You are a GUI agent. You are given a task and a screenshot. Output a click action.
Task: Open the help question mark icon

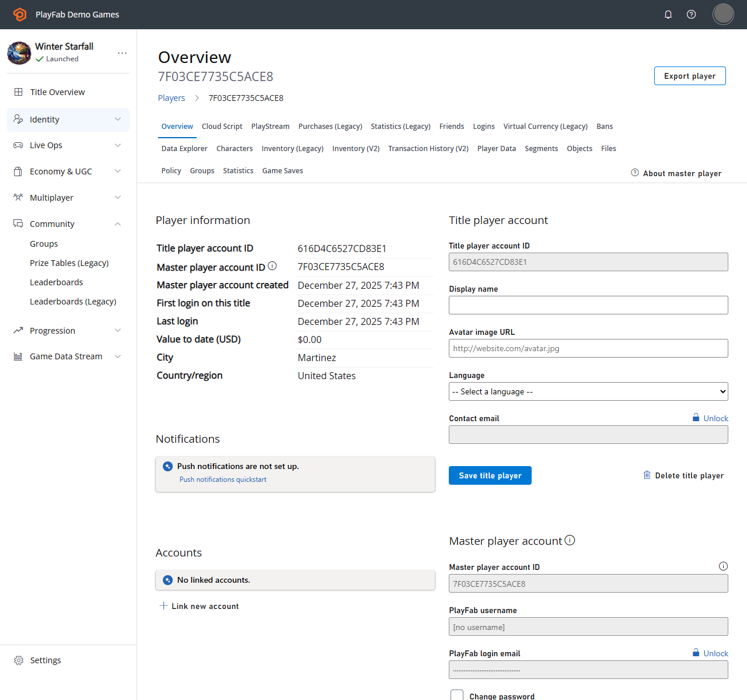coord(692,15)
